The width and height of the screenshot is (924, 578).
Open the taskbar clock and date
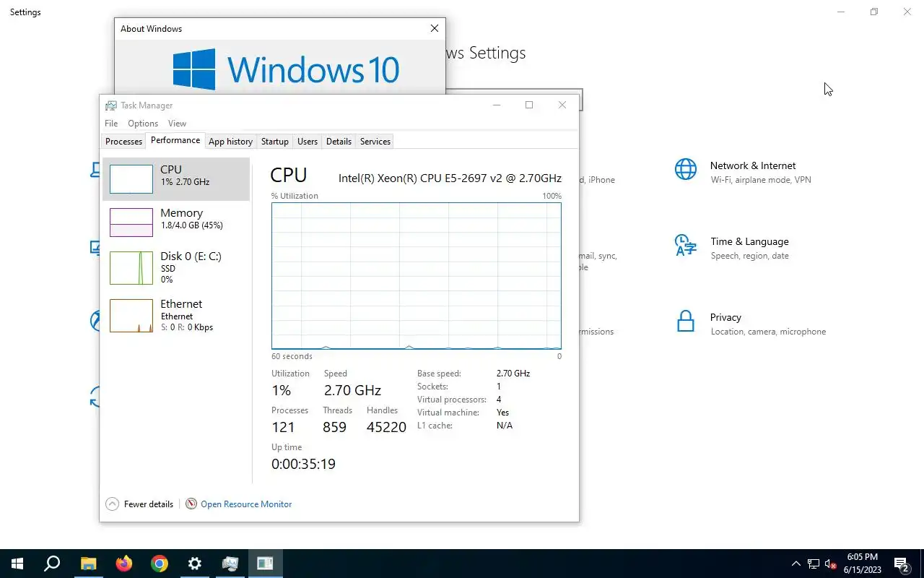point(862,564)
